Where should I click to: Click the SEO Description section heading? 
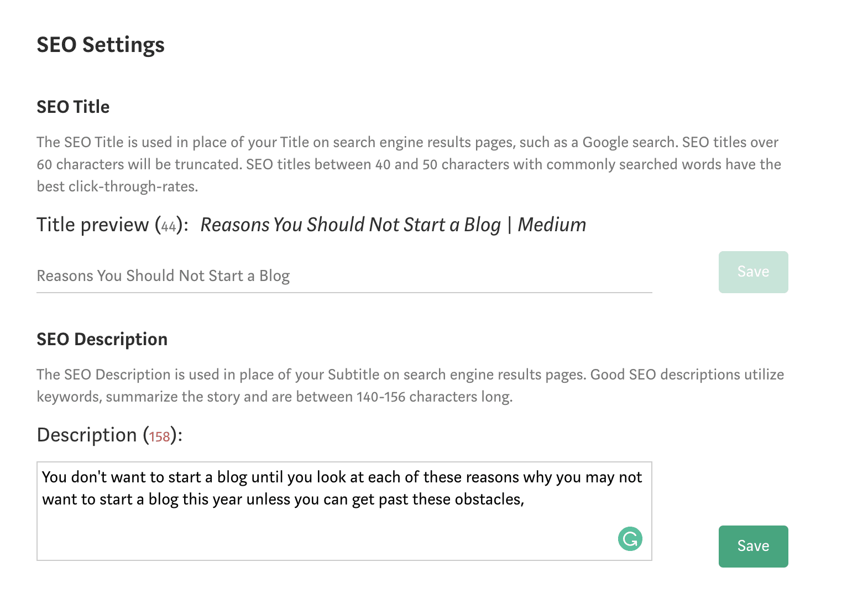[102, 339]
